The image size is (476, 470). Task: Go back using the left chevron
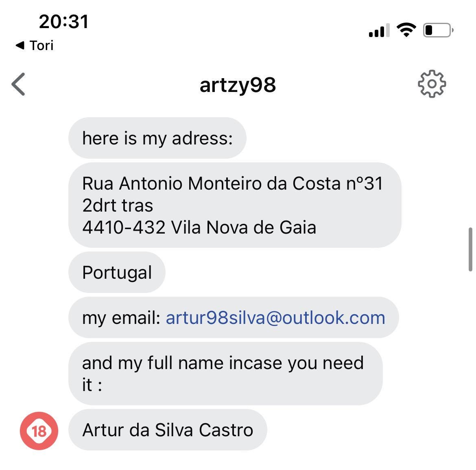19,84
